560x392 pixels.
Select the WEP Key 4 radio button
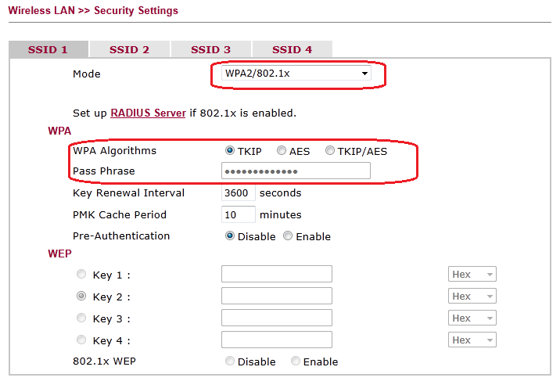[x=81, y=340]
